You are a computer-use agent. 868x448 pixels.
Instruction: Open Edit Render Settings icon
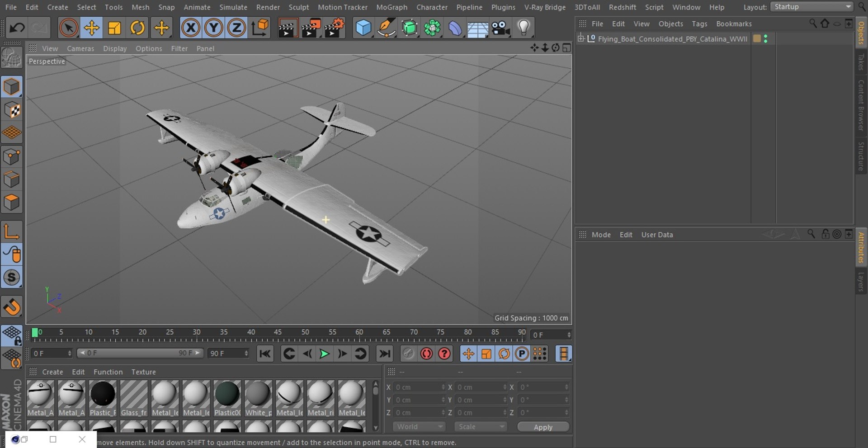[334, 28]
